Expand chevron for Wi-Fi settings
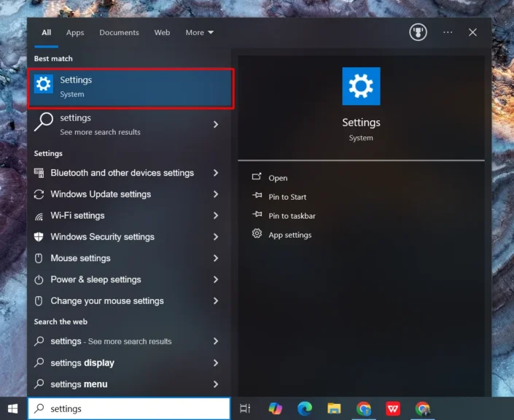The width and height of the screenshot is (514, 420). click(216, 215)
